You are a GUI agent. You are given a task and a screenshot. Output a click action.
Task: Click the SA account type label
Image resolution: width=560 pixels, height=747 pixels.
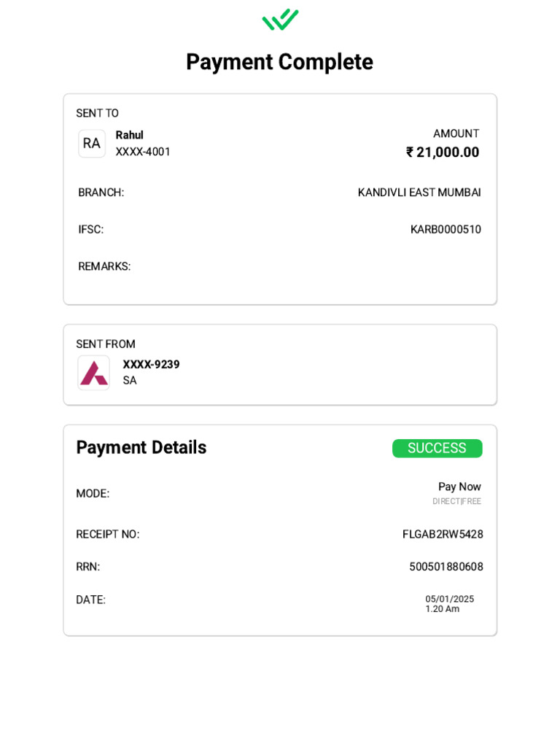coord(130,380)
